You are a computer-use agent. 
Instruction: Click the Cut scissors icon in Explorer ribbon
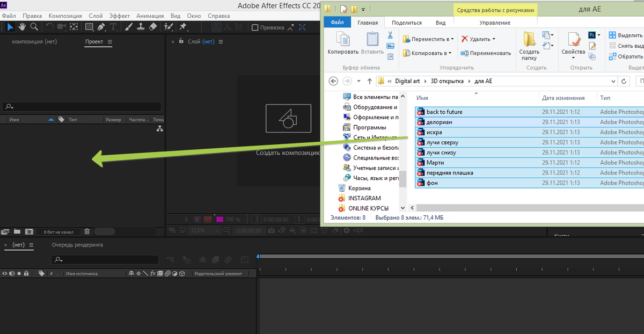[391, 35]
